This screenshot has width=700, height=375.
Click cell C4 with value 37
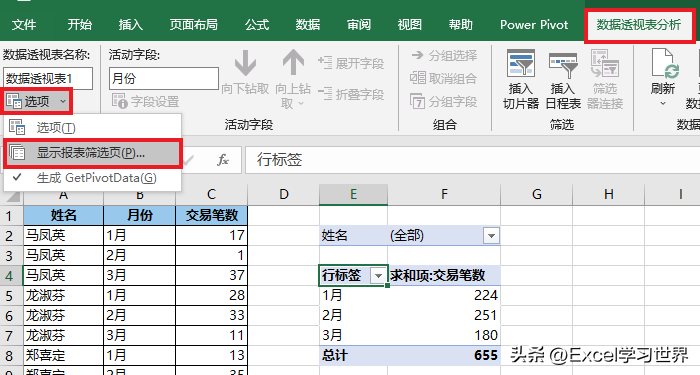pyautogui.click(x=212, y=275)
